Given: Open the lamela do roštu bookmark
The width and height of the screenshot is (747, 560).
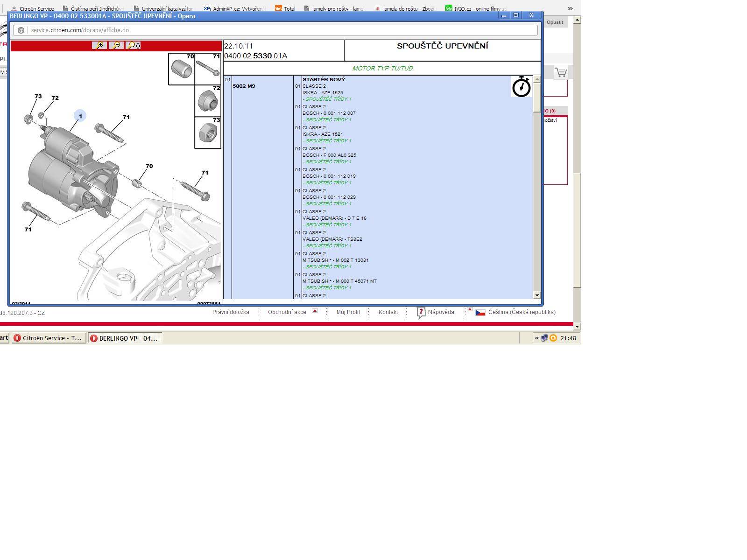Looking at the screenshot, I should point(404,8).
